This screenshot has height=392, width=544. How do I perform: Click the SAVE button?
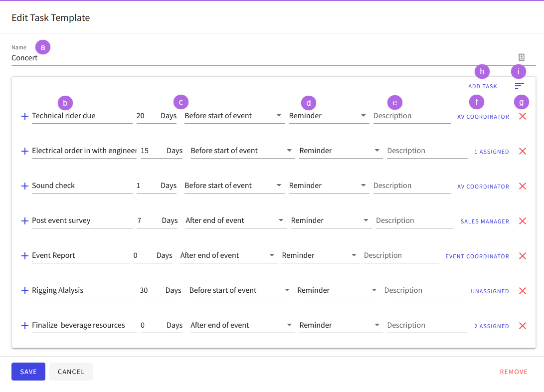(x=28, y=372)
